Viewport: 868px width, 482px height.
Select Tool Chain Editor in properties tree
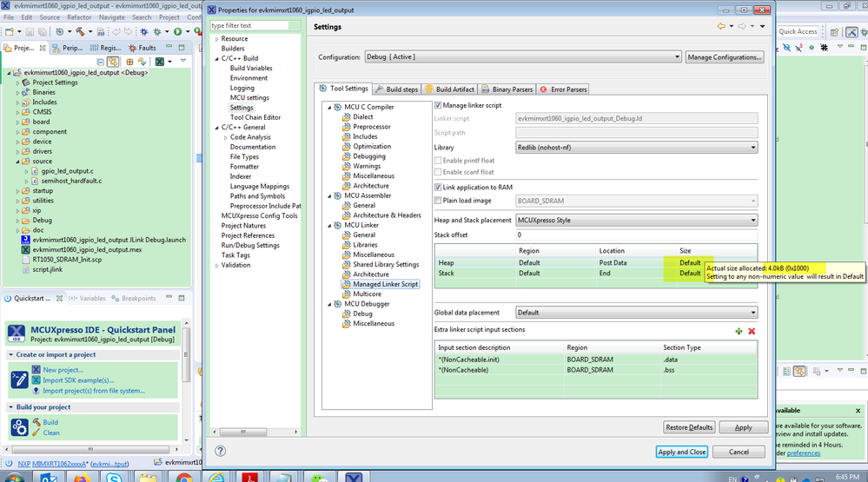[255, 117]
